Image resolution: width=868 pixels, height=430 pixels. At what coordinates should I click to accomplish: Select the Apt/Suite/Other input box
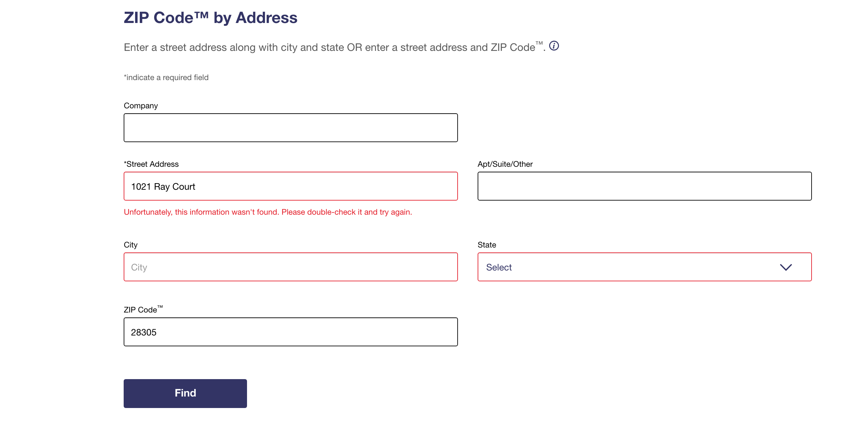(644, 186)
